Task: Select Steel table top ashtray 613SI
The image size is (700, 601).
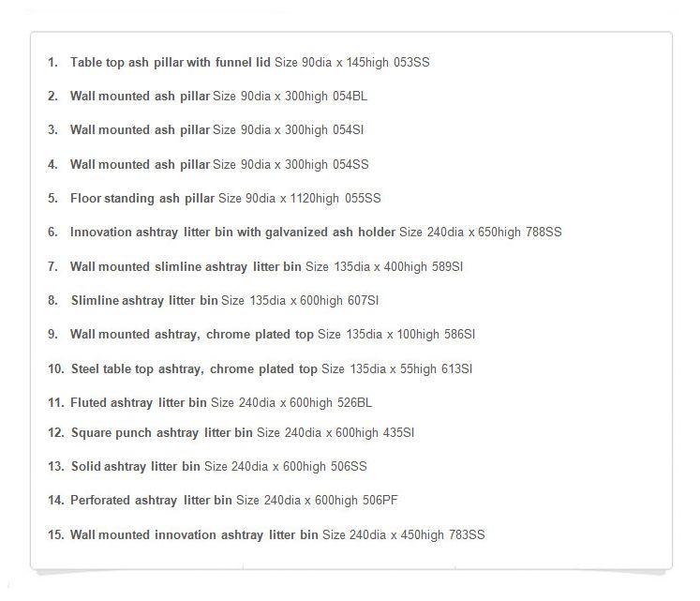Action: click(x=260, y=369)
